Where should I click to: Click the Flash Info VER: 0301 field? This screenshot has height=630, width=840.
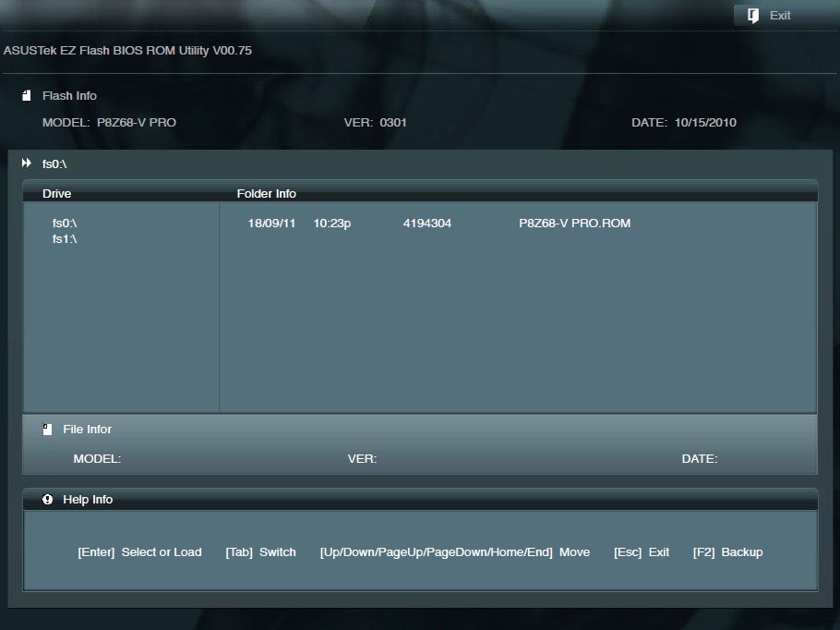click(375, 122)
